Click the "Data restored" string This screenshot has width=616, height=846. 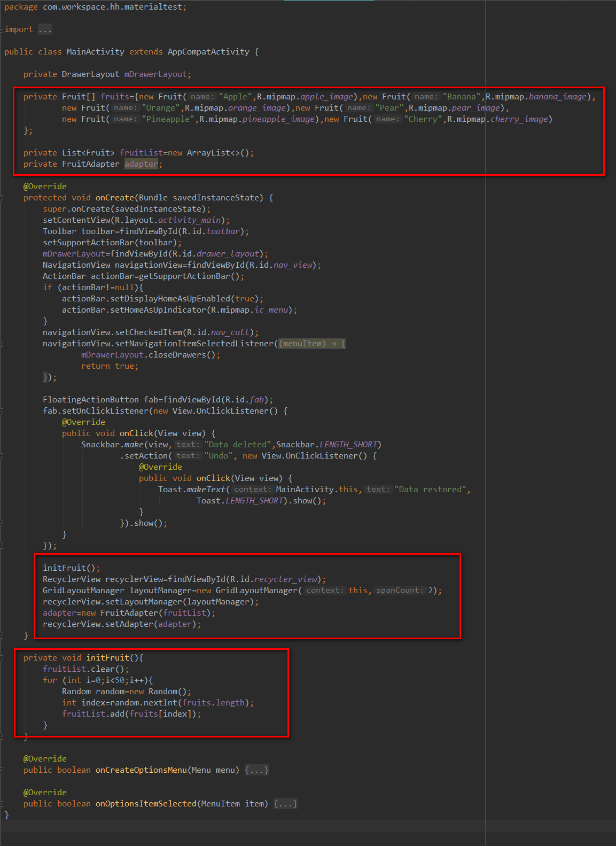point(430,490)
